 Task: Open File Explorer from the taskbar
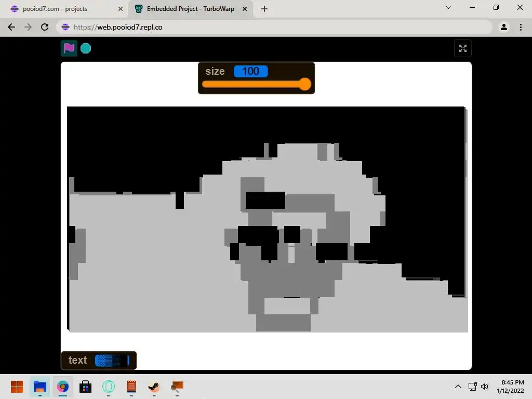[39, 387]
